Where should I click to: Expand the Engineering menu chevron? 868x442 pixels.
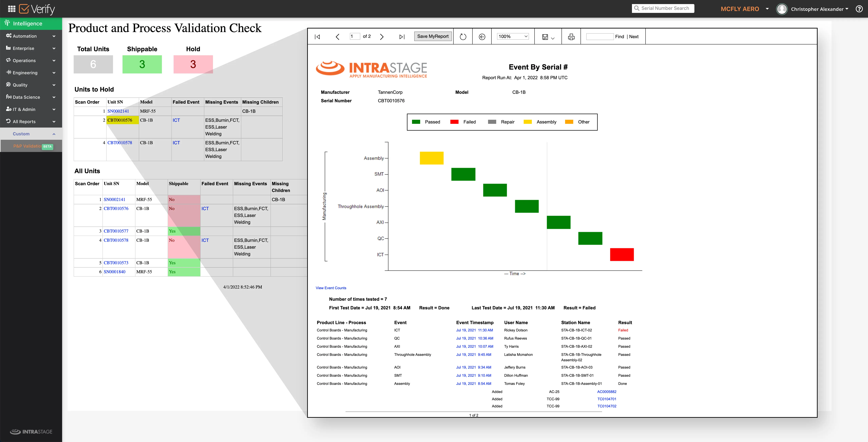click(54, 73)
